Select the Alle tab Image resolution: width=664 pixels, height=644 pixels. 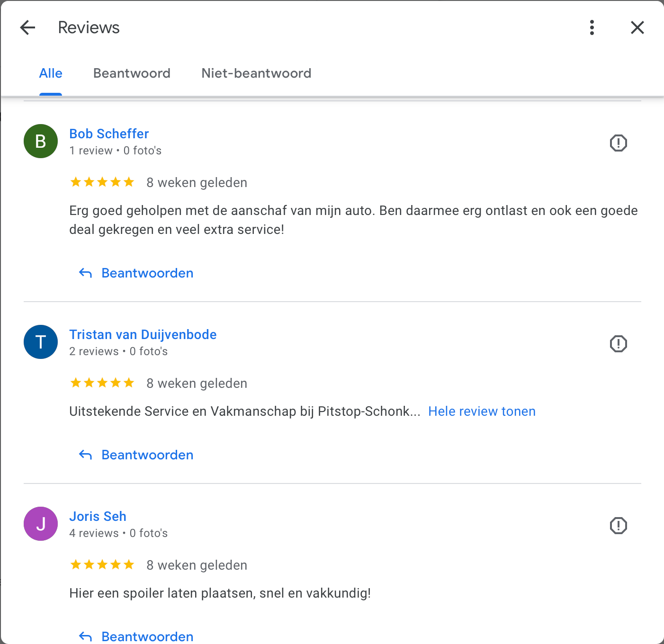[51, 73]
